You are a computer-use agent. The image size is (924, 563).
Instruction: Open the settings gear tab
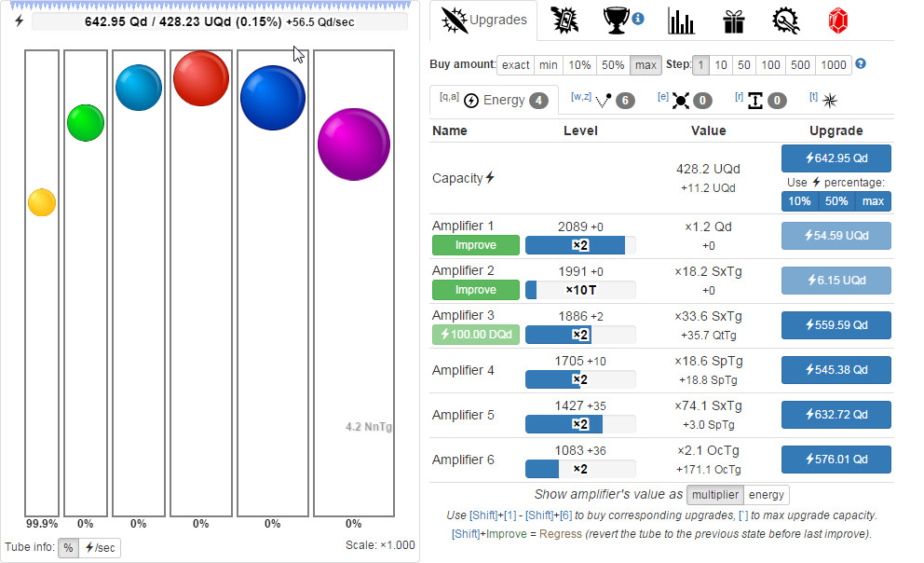[x=785, y=21]
